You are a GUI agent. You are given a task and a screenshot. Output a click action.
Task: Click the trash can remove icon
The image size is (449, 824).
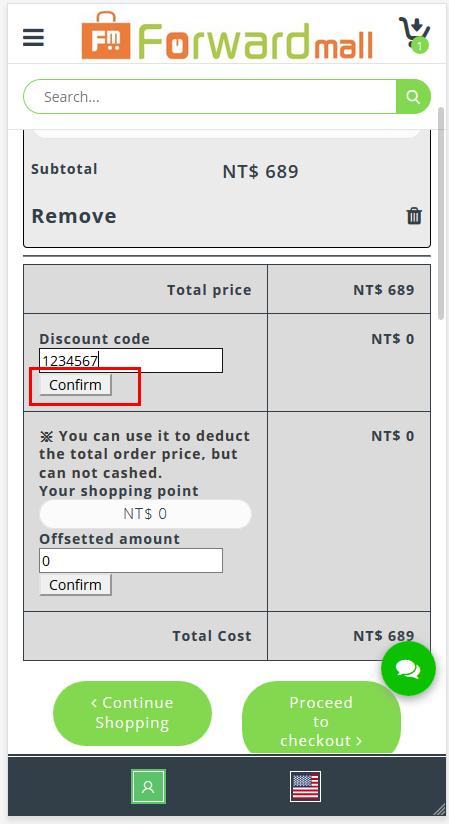point(414,215)
